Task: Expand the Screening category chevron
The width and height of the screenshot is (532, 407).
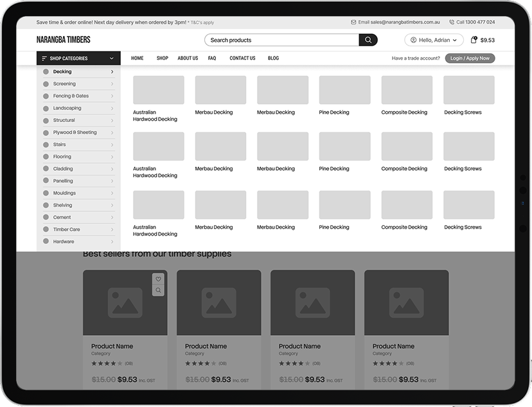Action: pyautogui.click(x=112, y=84)
